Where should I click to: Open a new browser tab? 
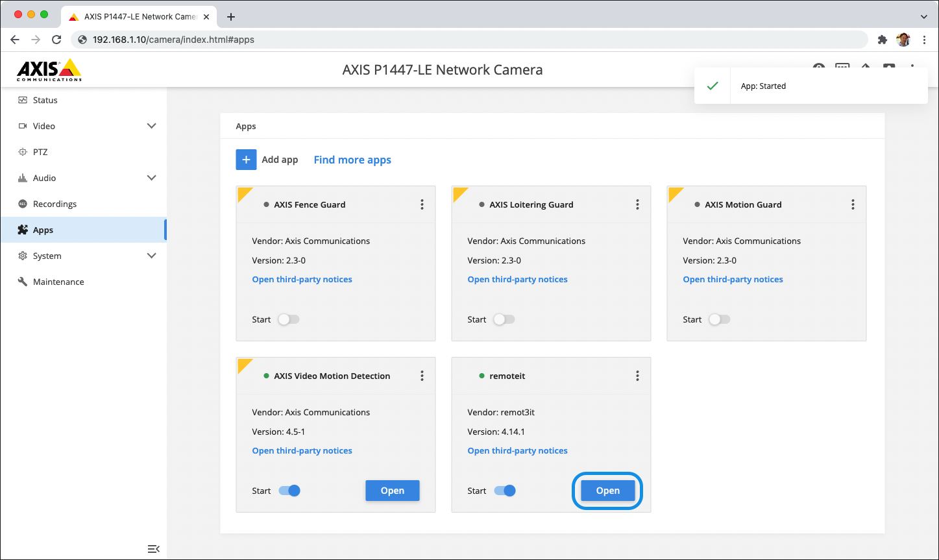point(231,17)
